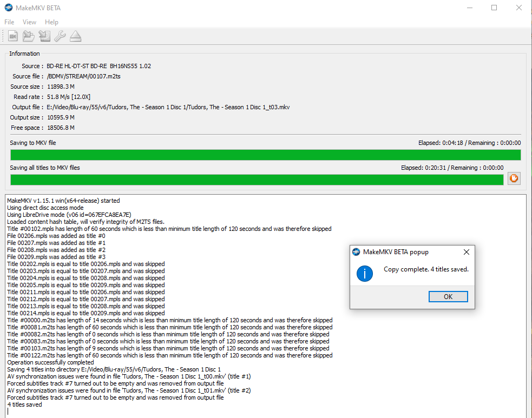
Task: Click the Open disc folder toolbar icon
Action: pyautogui.click(x=29, y=36)
